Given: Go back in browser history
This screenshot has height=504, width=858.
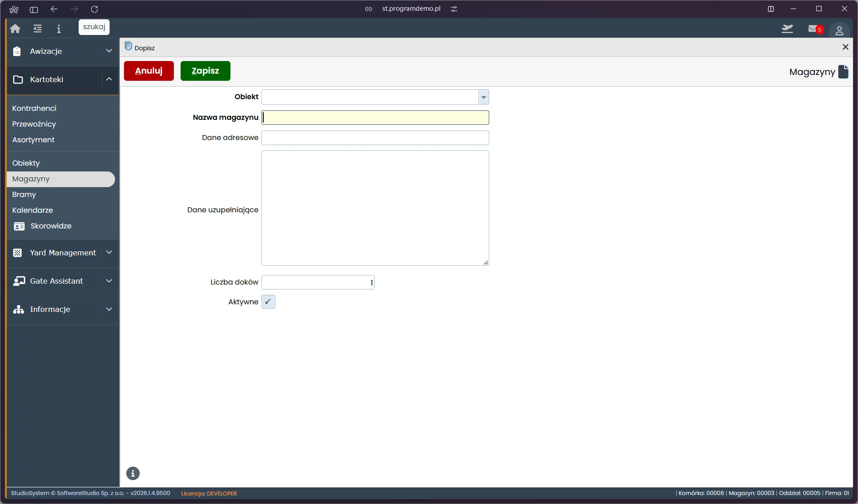Looking at the screenshot, I should [x=54, y=9].
